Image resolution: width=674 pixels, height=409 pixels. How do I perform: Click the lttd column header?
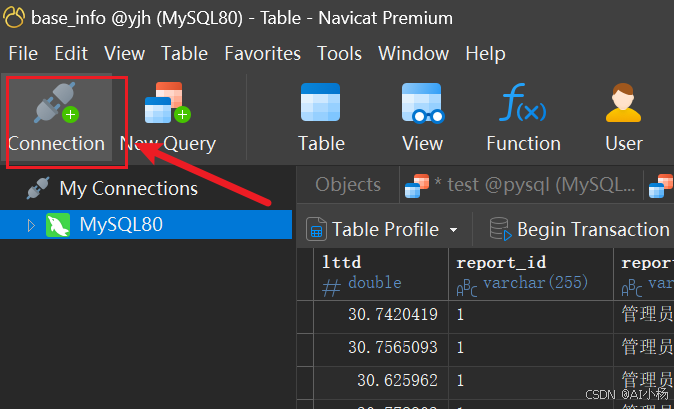click(x=381, y=273)
